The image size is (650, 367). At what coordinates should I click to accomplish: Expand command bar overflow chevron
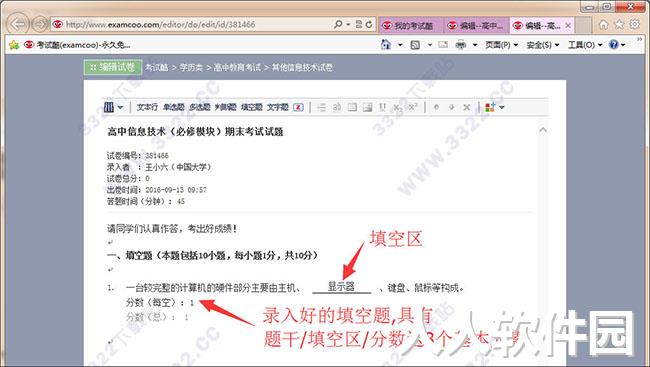[x=640, y=39]
